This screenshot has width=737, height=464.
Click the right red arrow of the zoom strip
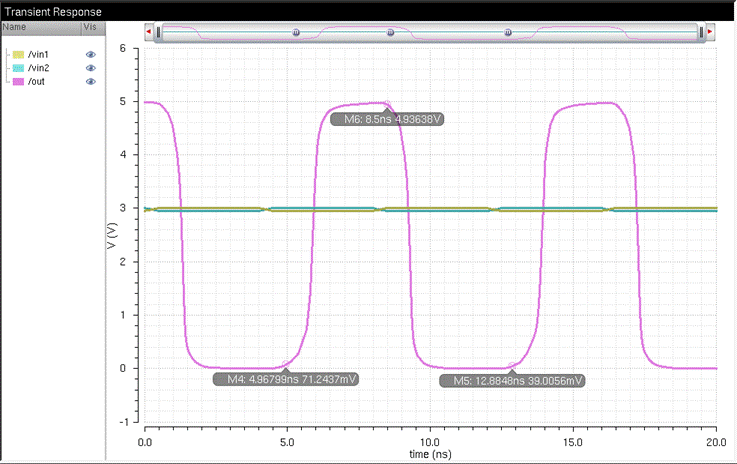tap(710, 31)
